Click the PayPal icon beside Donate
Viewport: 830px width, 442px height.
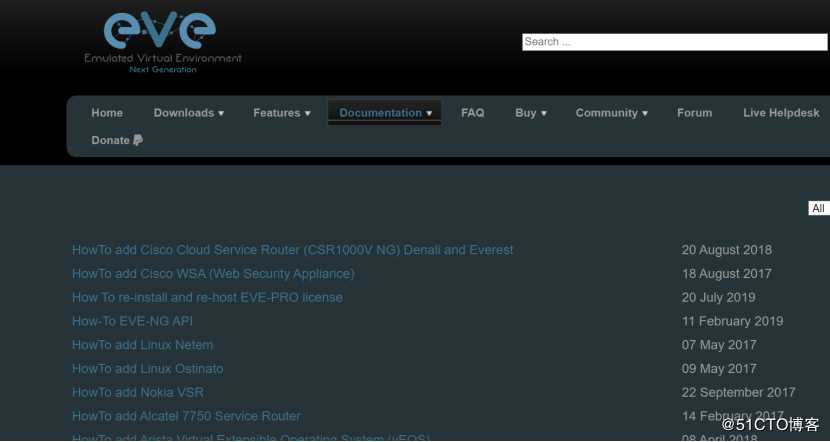[x=138, y=140]
